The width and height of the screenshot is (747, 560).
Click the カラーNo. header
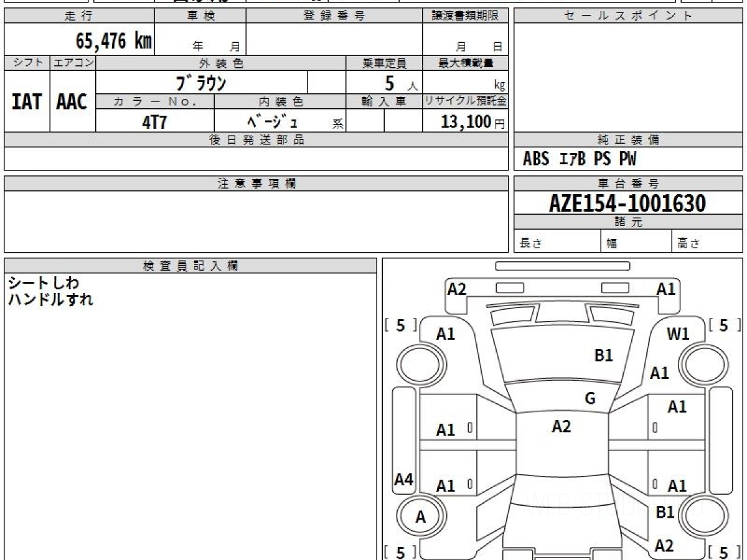[155, 102]
